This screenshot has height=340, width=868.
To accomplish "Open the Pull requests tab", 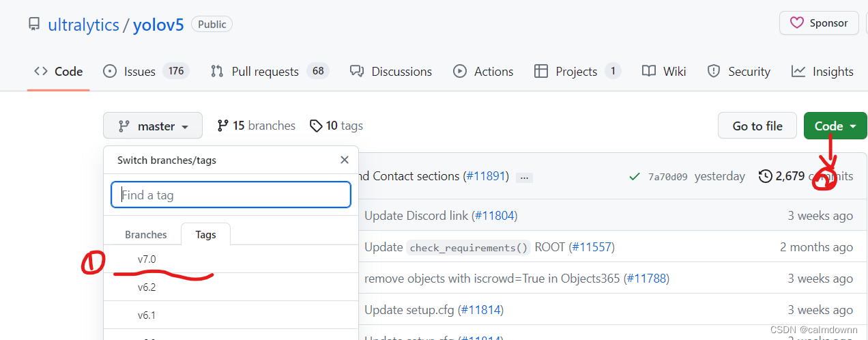I will (270, 71).
